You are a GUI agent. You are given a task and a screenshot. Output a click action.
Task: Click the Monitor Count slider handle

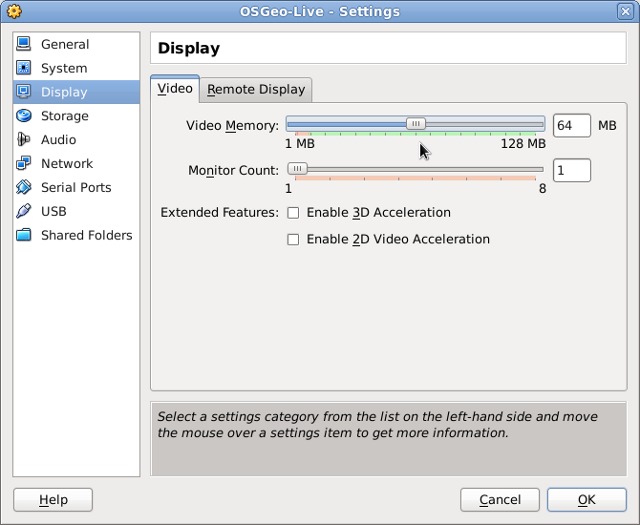click(x=297, y=169)
